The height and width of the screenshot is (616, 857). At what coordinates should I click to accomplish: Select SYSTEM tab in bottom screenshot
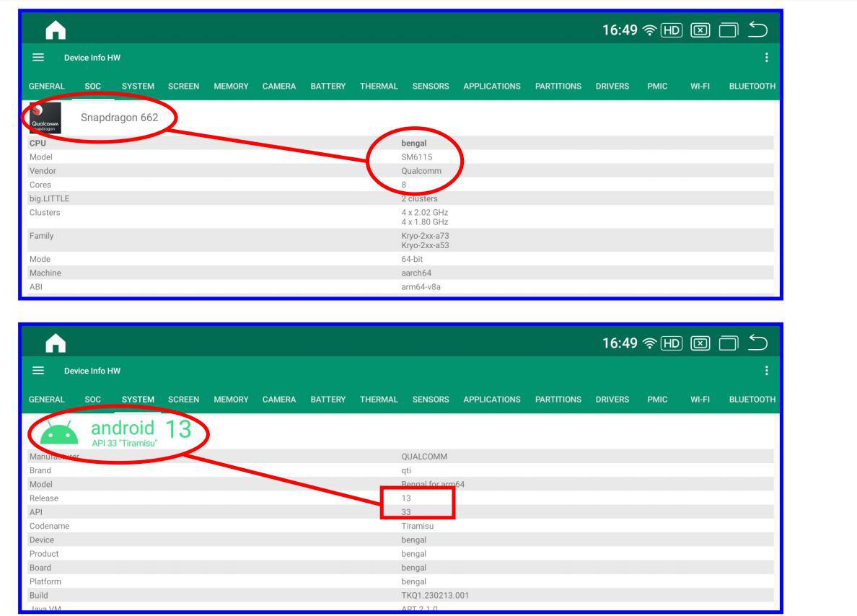[138, 400]
